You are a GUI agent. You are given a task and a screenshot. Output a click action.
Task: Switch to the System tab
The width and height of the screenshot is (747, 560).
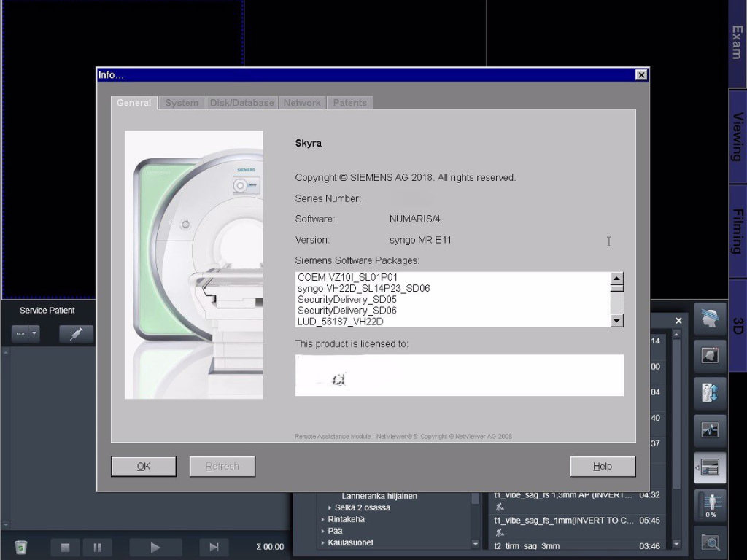[x=181, y=103]
